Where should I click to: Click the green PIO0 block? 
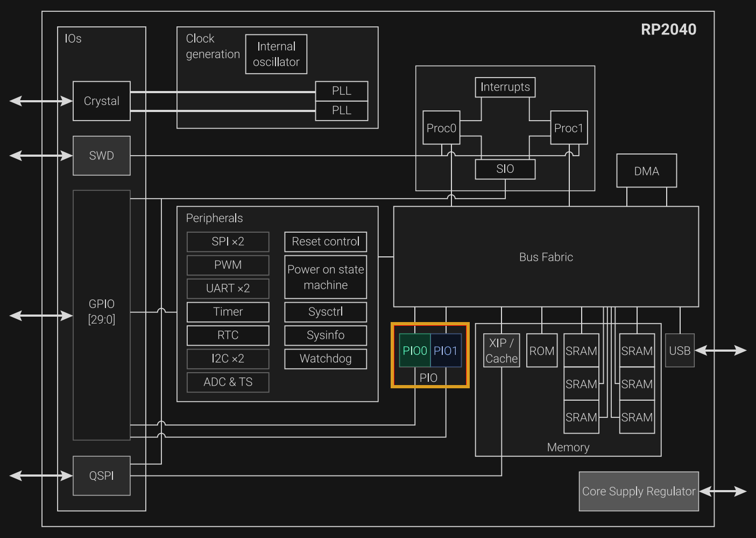click(414, 351)
